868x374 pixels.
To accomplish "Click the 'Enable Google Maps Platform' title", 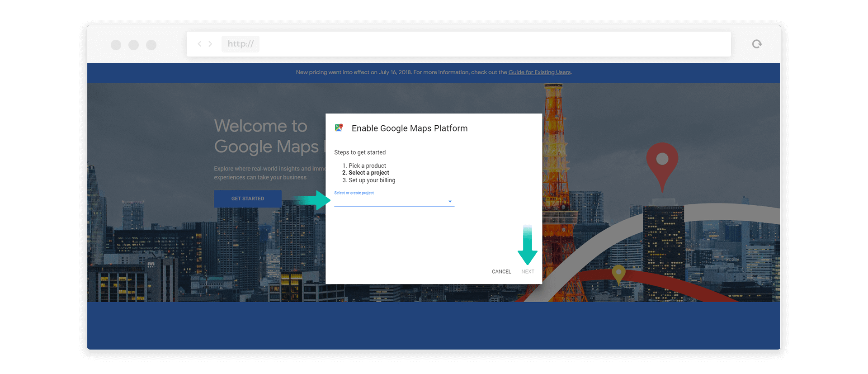I will click(410, 128).
